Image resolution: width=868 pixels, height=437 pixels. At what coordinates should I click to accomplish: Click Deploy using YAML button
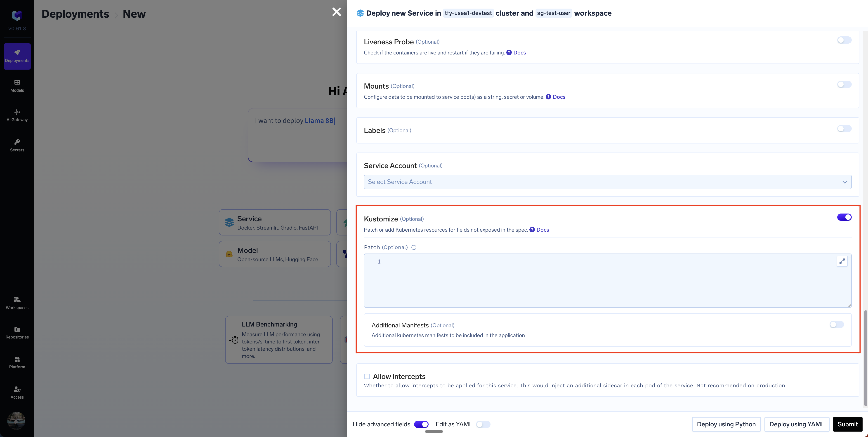click(797, 424)
